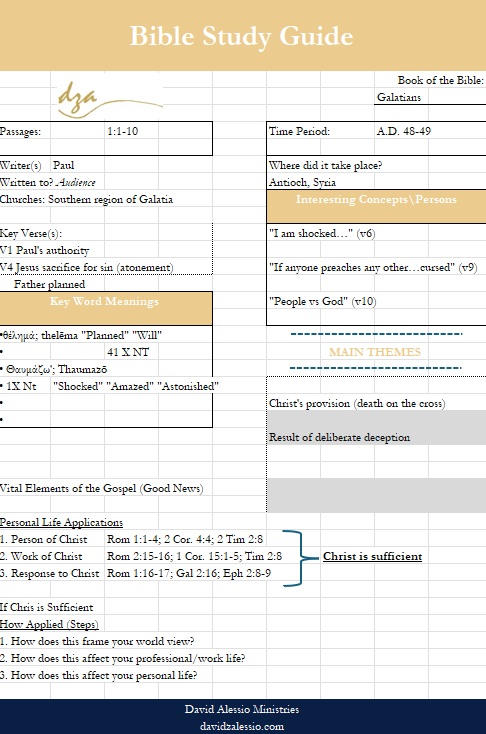Select the "I am shocked…" (v6) quote
486x734 pixels.
pos(322,233)
